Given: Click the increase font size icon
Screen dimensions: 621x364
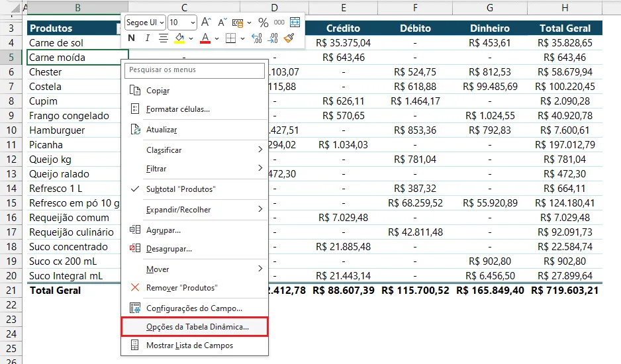Looking at the screenshot, I should point(206,23).
